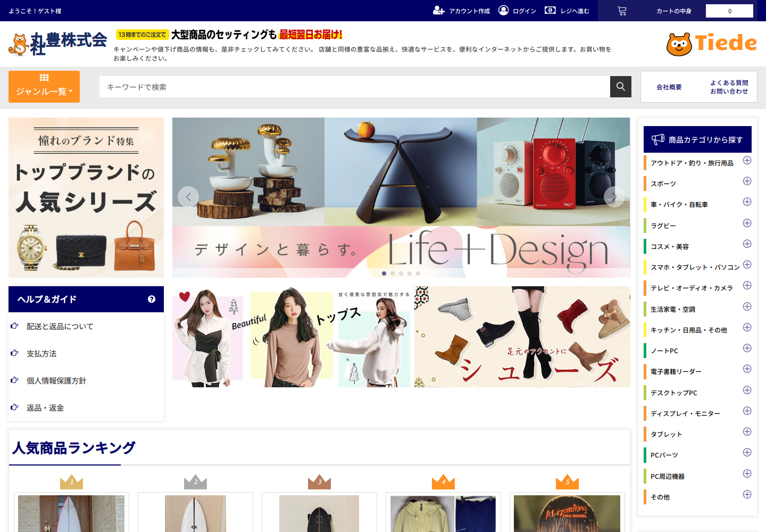This screenshot has width=766, height=532.
Task: Show next carousel slide
Action: pyautogui.click(x=614, y=197)
